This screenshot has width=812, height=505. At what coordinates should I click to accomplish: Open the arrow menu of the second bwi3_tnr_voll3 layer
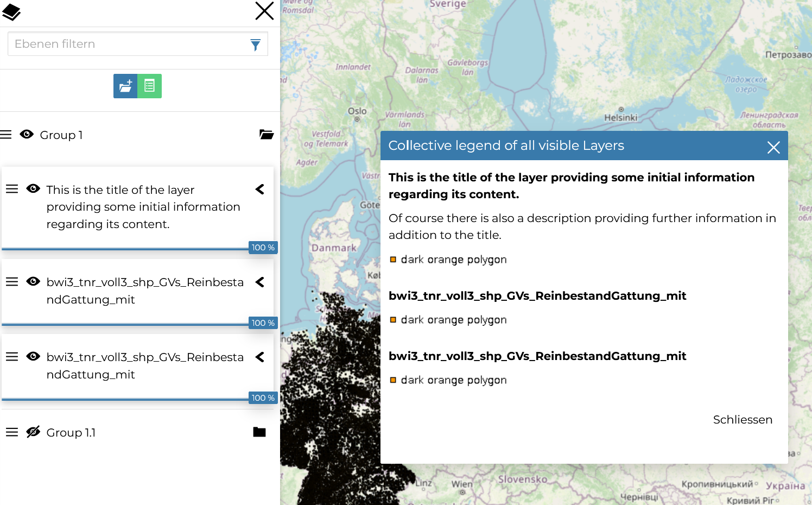(x=260, y=357)
